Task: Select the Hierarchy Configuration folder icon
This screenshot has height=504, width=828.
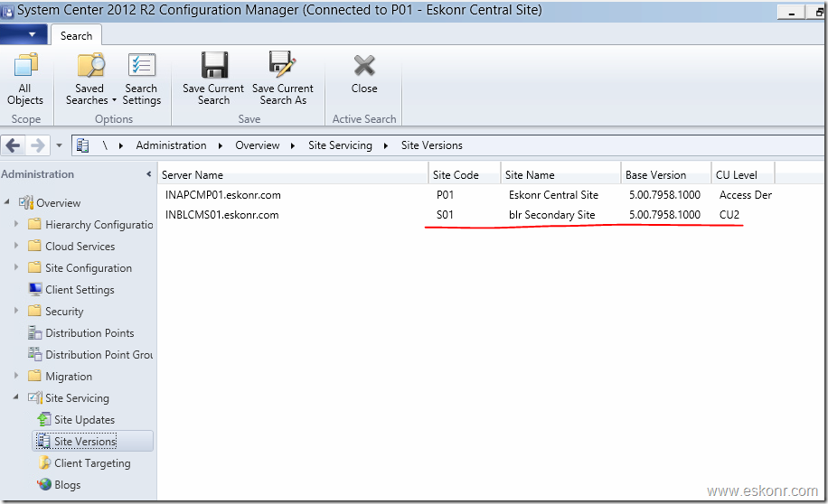Action: 35,224
